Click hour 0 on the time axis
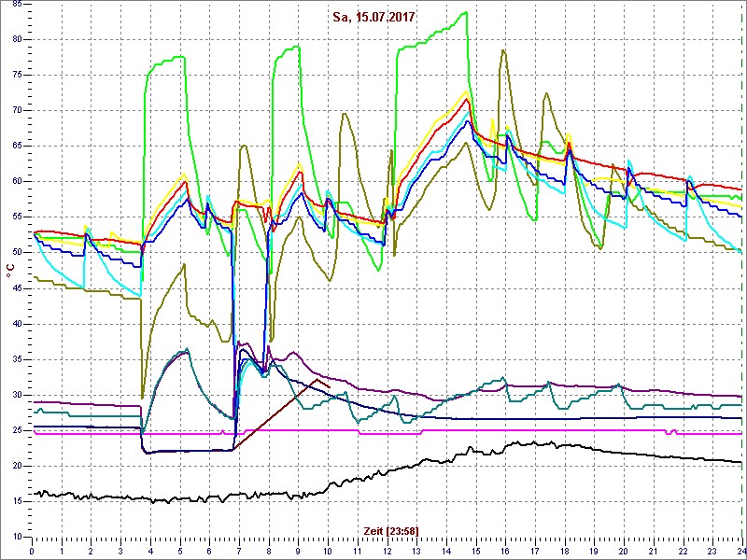The image size is (747, 560). [x=32, y=550]
